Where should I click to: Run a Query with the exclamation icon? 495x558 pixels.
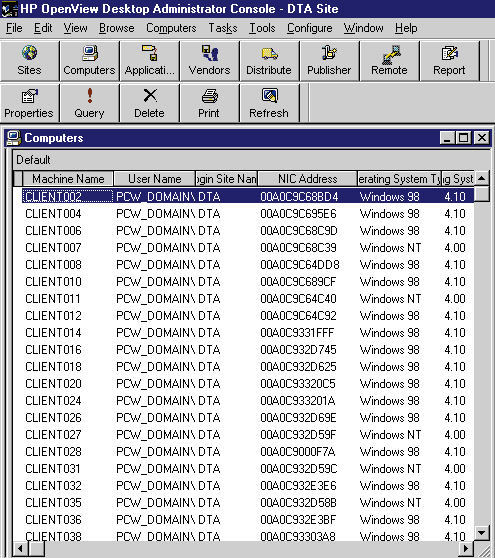(x=89, y=104)
